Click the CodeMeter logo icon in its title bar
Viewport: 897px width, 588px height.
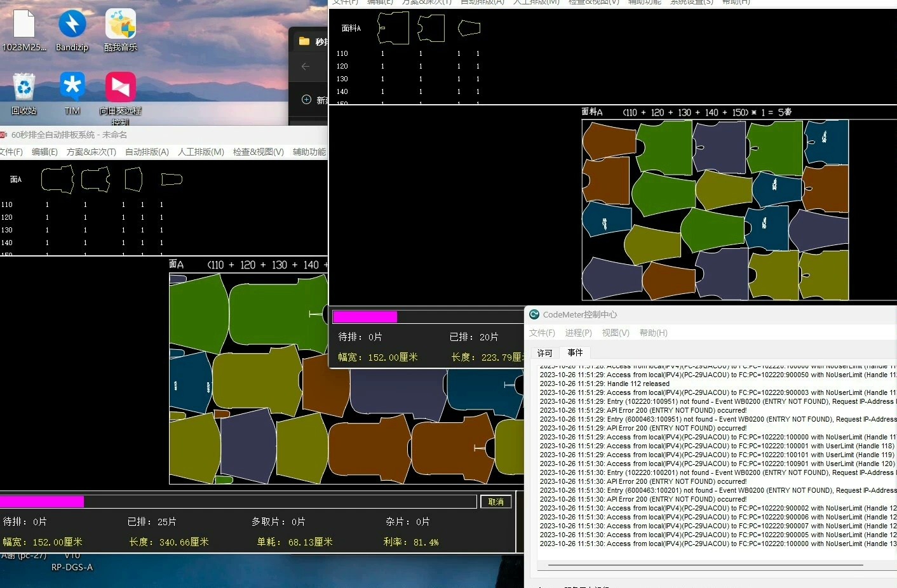click(534, 314)
